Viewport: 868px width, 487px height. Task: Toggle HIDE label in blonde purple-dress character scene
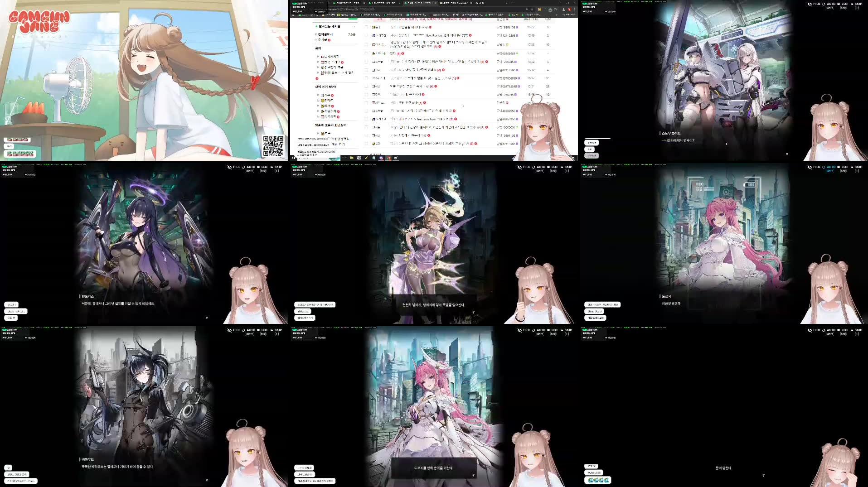point(527,167)
